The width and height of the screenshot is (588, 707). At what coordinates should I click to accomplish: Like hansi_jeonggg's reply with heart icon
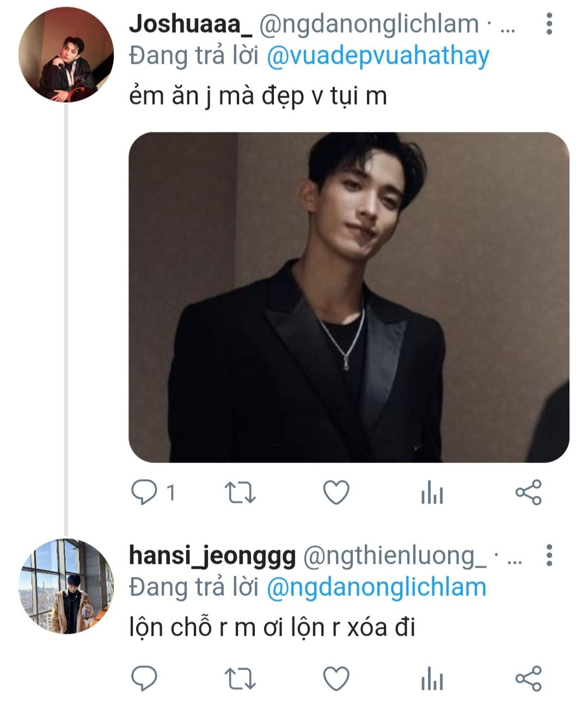[336, 679]
